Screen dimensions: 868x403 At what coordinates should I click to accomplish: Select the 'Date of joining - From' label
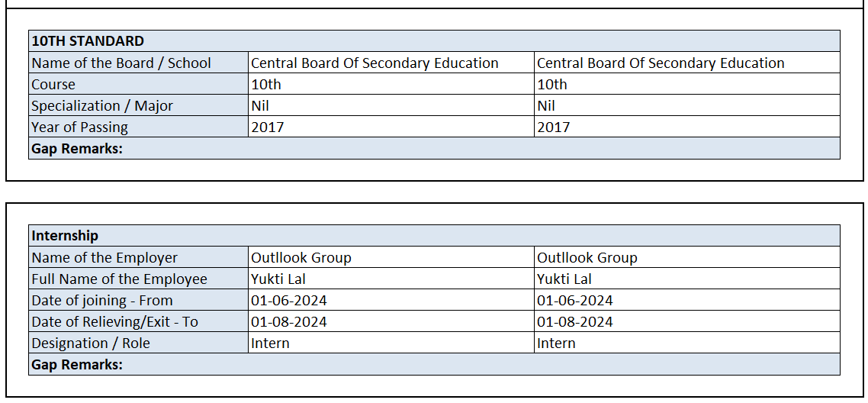[102, 301]
